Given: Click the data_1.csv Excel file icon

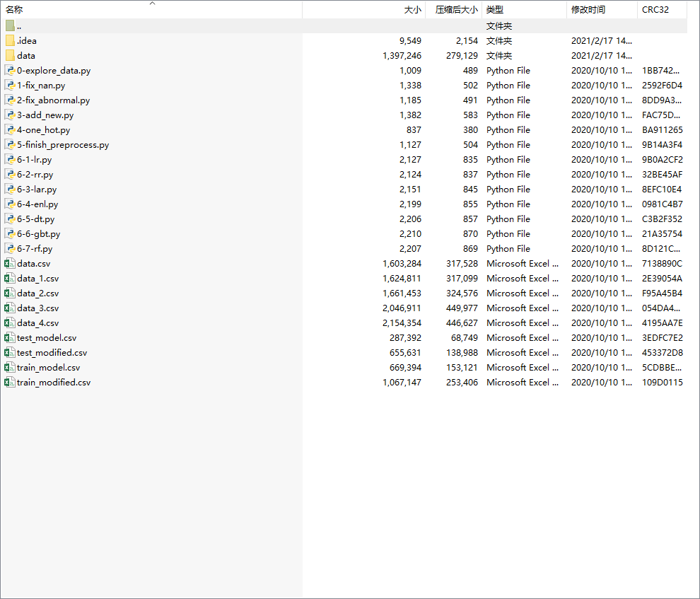Looking at the screenshot, I should tap(10, 279).
